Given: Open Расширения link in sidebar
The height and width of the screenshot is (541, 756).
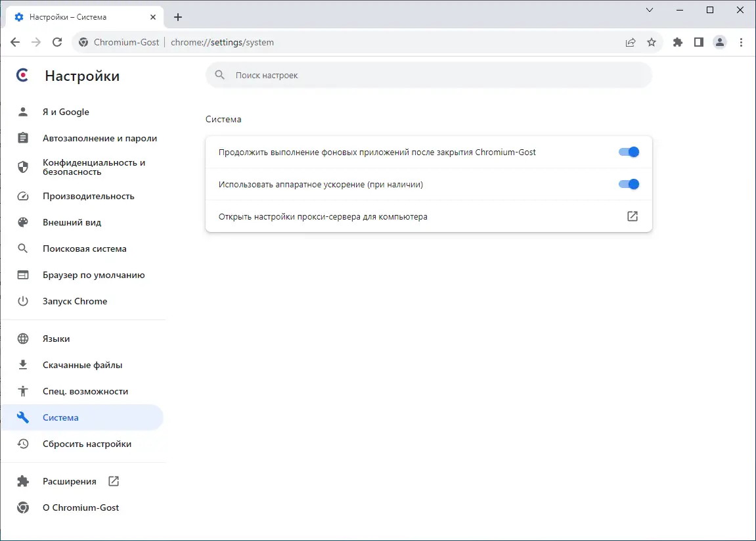Looking at the screenshot, I should (x=70, y=481).
